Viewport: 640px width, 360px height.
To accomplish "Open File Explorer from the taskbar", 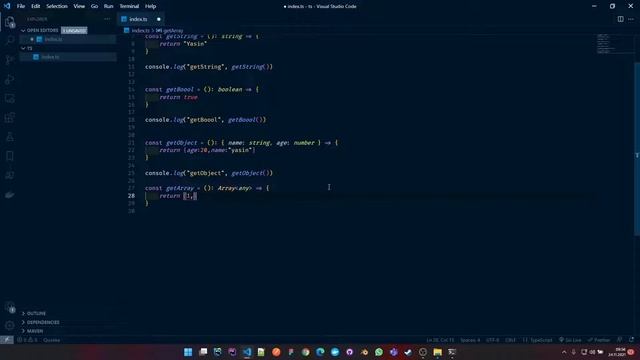I will click(x=438, y=352).
